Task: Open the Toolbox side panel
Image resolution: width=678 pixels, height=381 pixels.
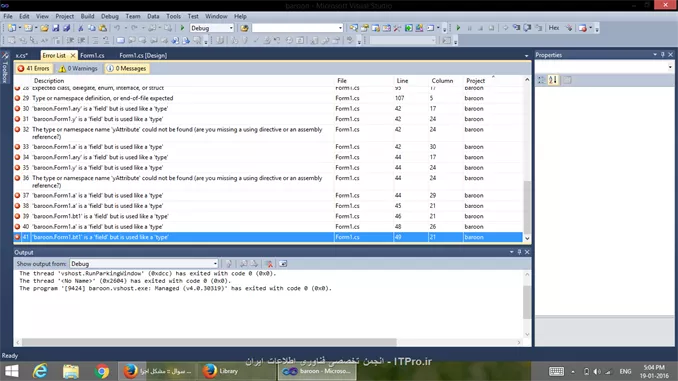Action: coord(5,68)
